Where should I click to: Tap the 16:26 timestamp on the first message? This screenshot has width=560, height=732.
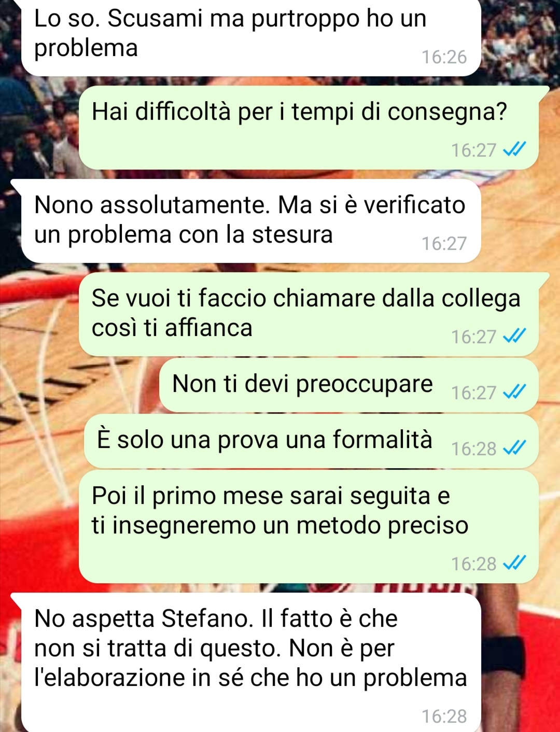pos(444,57)
